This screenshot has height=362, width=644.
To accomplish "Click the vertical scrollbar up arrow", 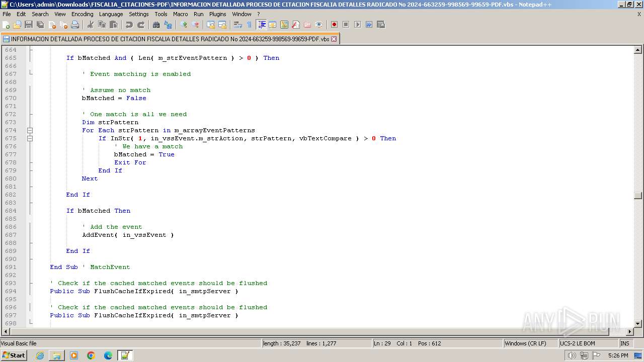I will point(638,50).
